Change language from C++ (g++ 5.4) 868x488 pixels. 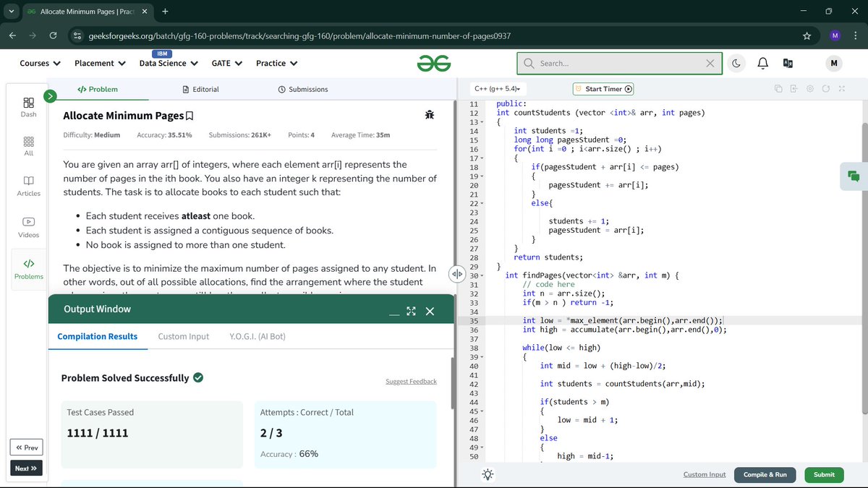[x=497, y=89]
